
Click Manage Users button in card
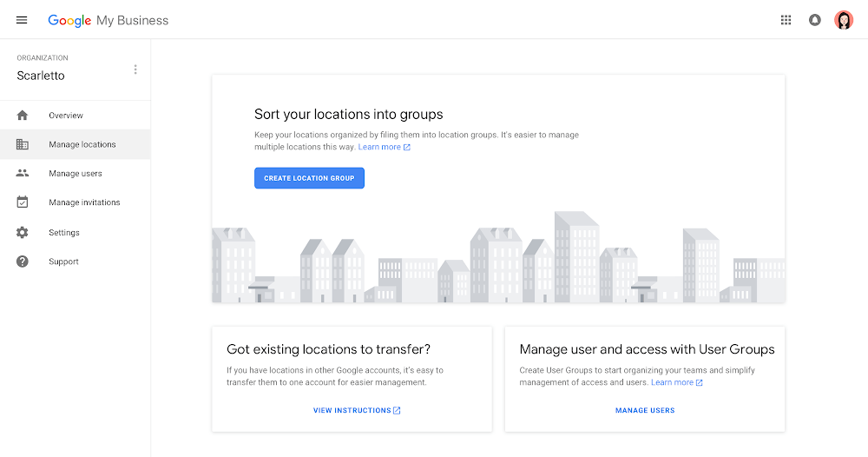click(645, 410)
